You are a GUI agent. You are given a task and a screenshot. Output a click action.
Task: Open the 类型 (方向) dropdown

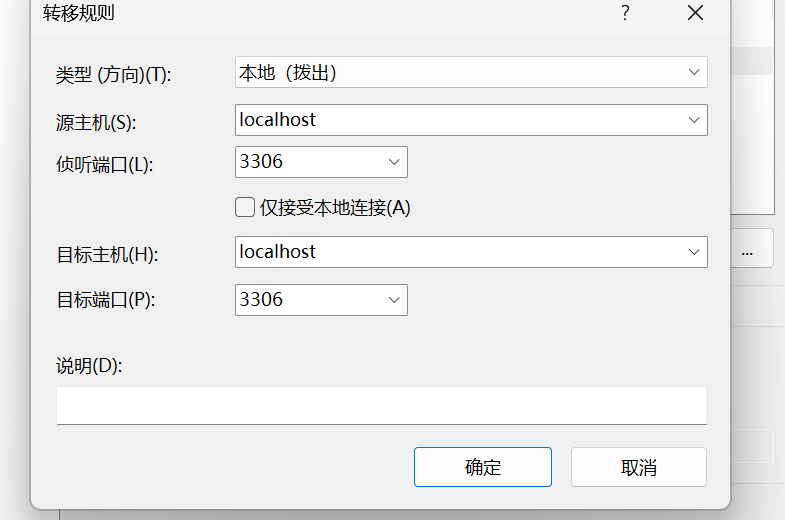click(x=471, y=72)
